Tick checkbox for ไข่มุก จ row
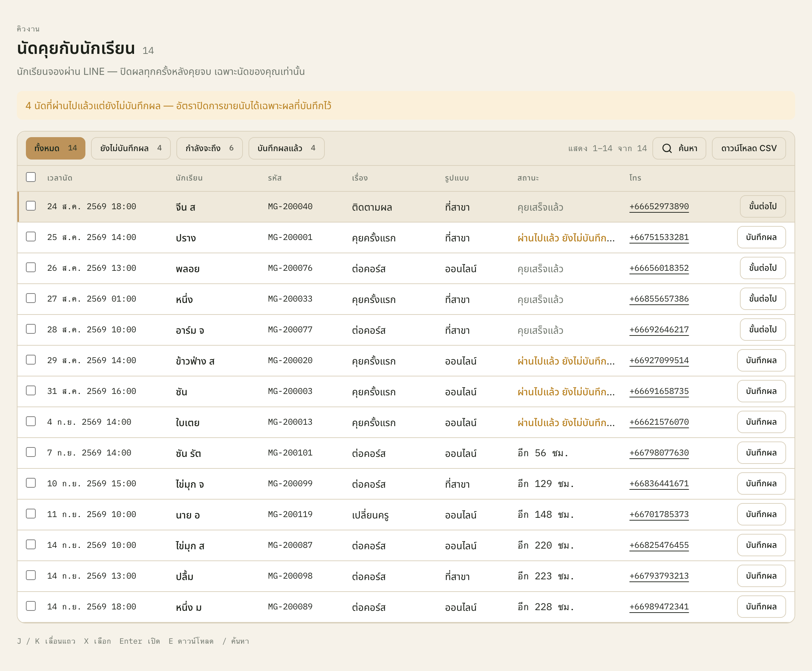812x671 pixels. 31,483
